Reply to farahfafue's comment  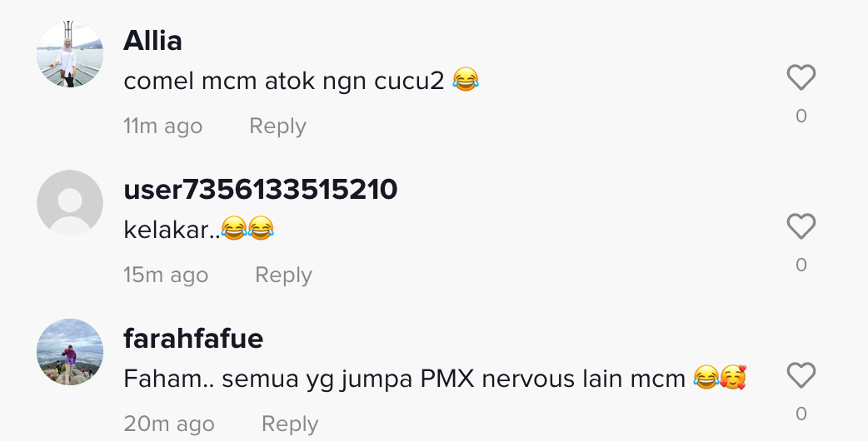pos(290,424)
